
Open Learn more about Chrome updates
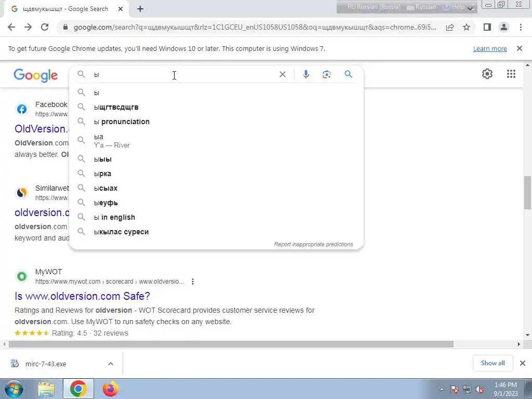(490, 48)
